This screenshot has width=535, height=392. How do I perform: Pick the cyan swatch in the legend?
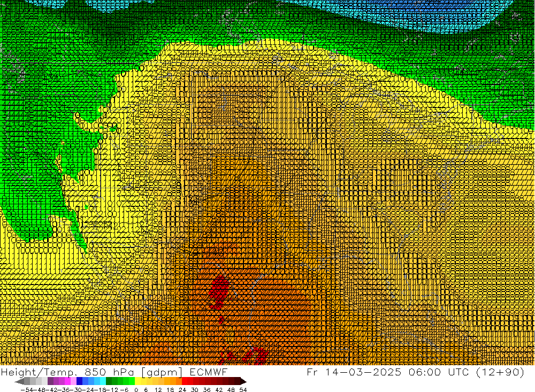pos(103,381)
